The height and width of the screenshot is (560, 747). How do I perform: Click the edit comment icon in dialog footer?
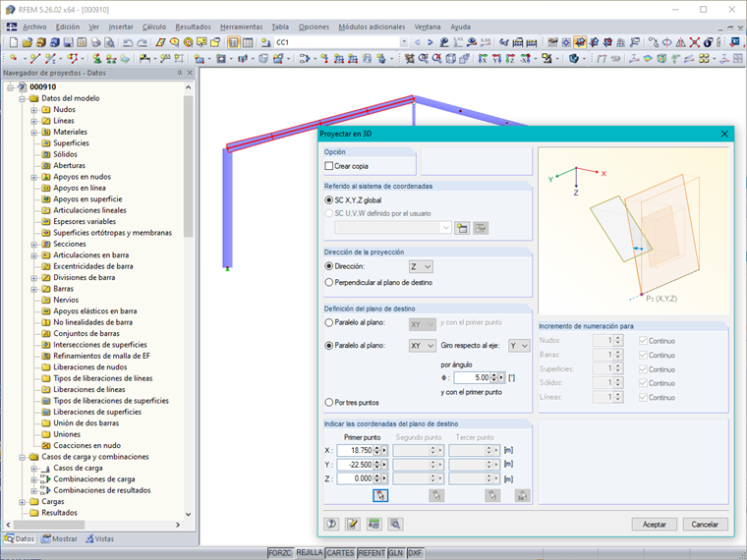click(353, 525)
